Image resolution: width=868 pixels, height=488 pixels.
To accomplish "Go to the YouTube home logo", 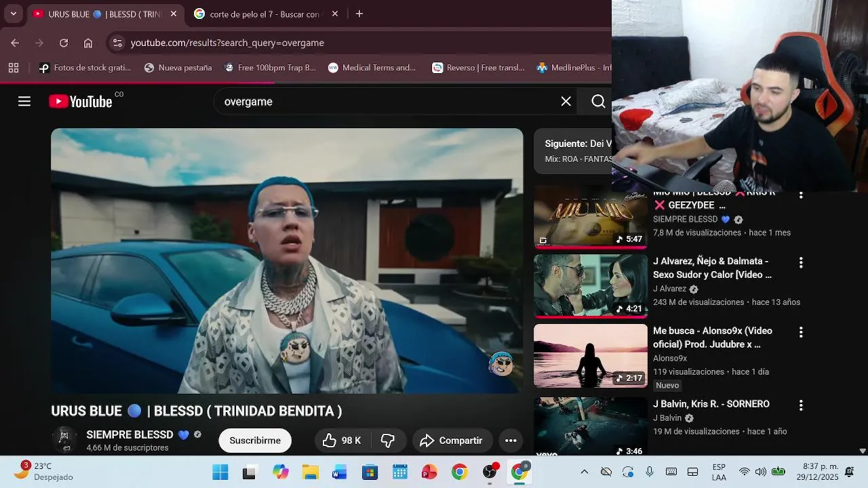I will 80,102.
